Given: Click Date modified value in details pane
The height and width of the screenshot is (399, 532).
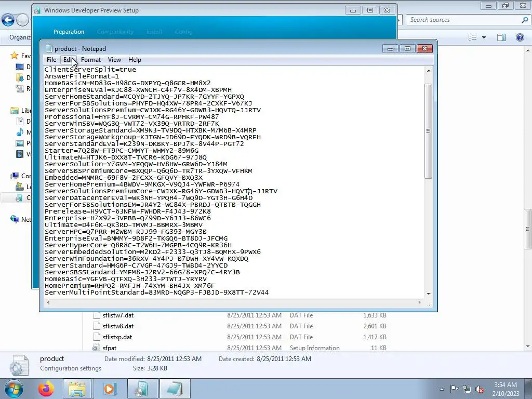Looking at the screenshot, I should point(174,358).
